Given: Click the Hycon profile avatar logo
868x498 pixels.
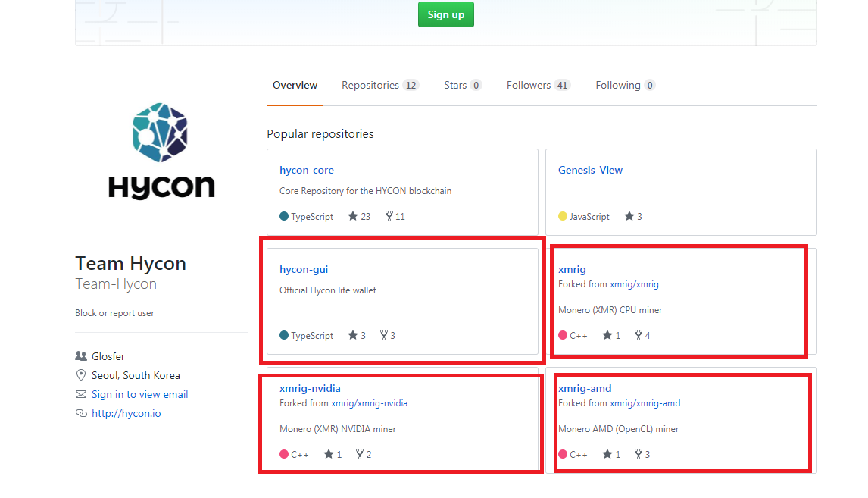Looking at the screenshot, I should [161, 151].
